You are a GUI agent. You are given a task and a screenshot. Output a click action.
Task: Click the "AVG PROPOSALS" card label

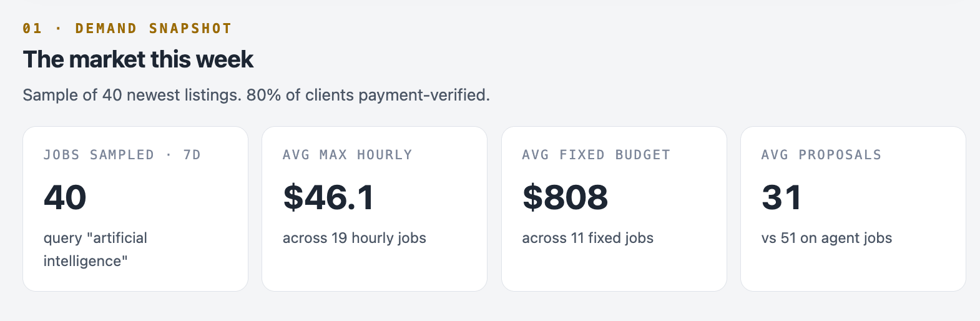pyautogui.click(x=821, y=155)
